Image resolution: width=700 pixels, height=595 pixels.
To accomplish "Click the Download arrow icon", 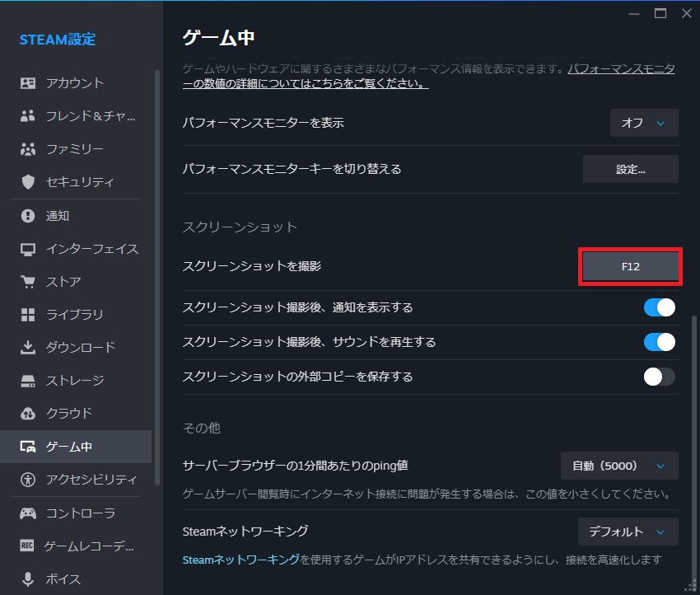I will [28, 348].
